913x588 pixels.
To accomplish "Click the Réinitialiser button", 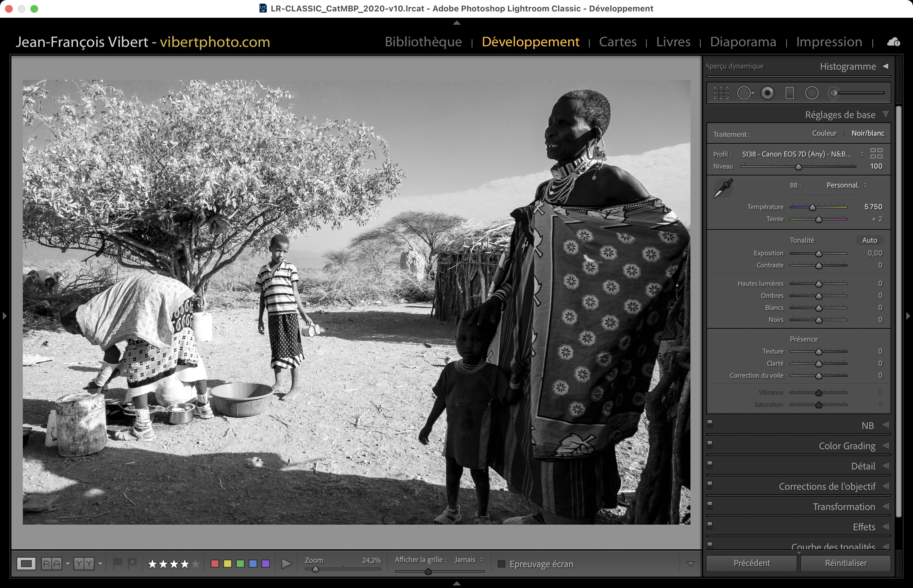I will coord(845,563).
